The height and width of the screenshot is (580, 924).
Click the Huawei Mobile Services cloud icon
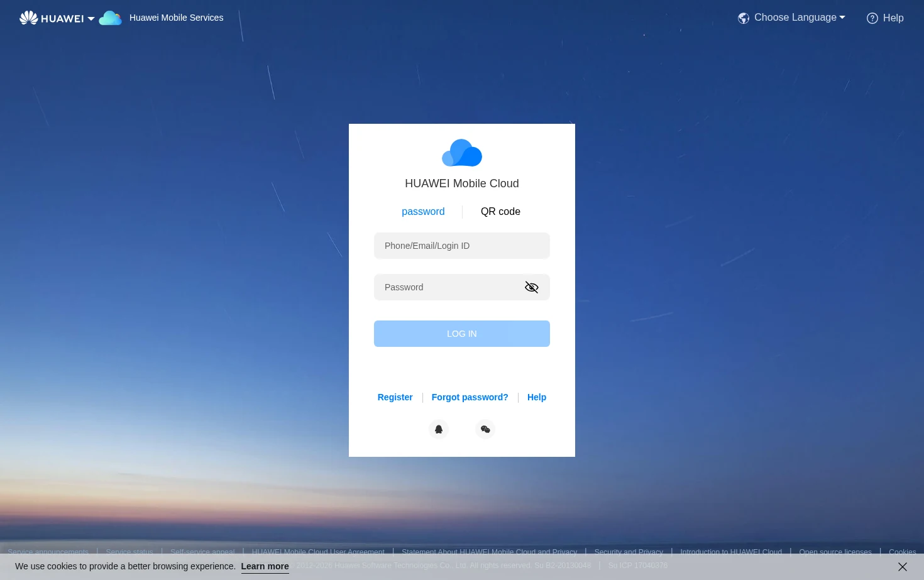111,18
